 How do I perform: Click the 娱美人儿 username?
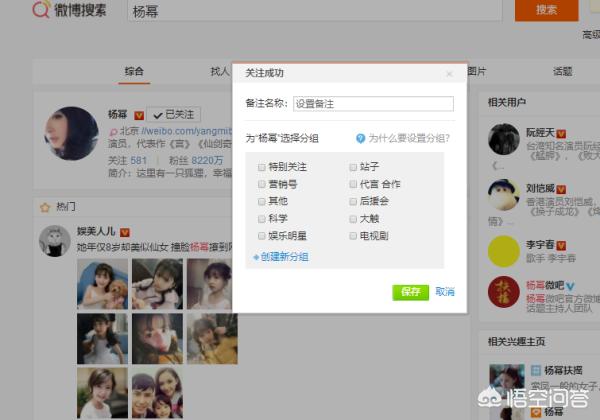pyautogui.click(x=96, y=231)
